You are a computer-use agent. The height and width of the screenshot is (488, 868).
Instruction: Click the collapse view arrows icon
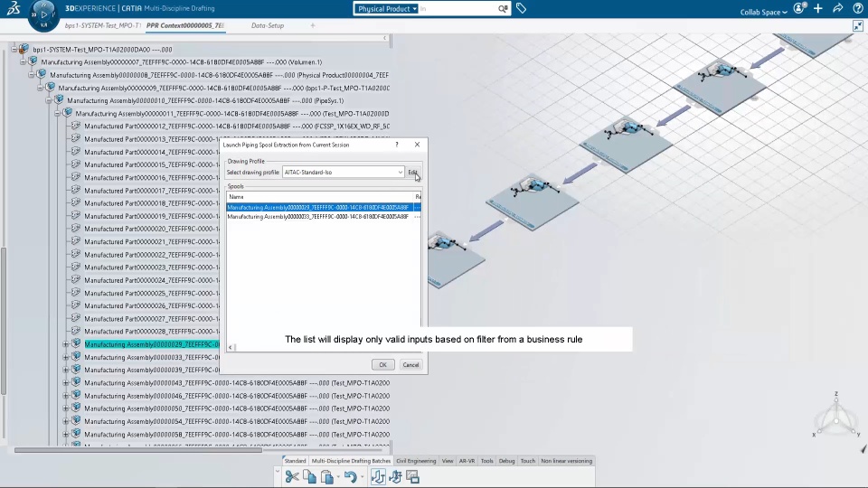[x=857, y=25]
